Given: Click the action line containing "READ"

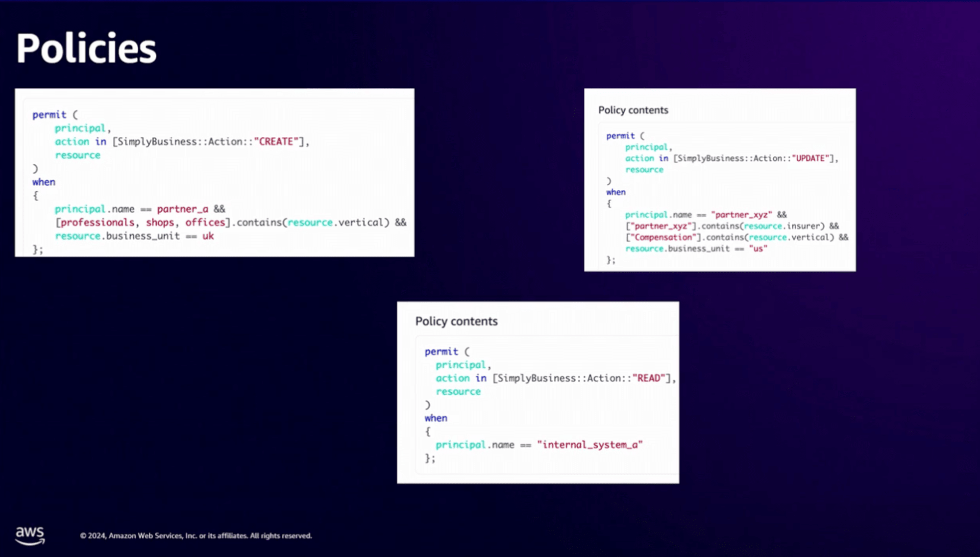Looking at the screenshot, I should (556, 378).
